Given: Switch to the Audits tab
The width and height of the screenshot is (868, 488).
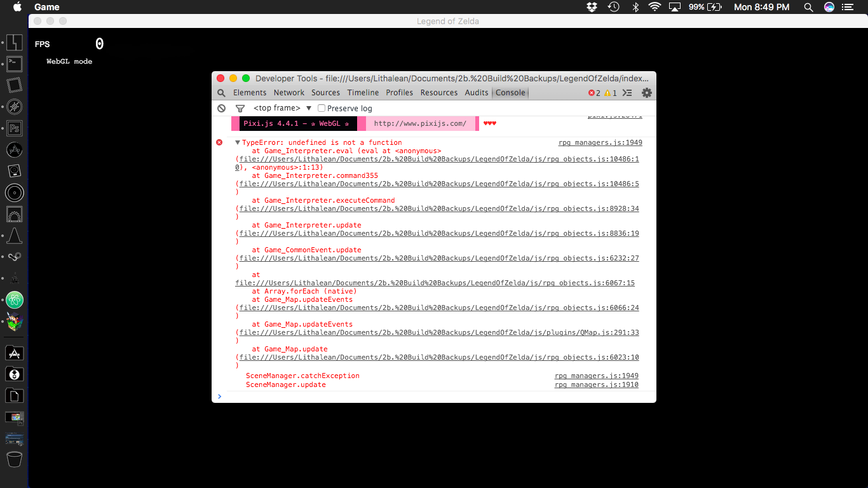Looking at the screenshot, I should 477,93.
